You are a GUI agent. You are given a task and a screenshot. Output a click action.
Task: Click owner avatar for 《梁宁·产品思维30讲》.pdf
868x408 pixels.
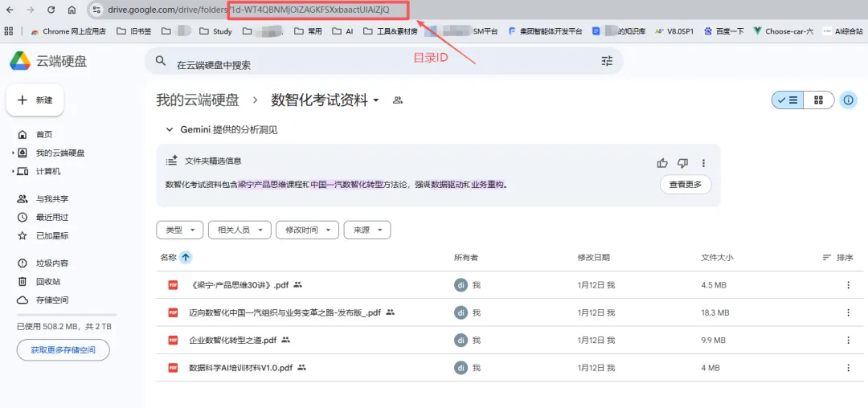(461, 284)
